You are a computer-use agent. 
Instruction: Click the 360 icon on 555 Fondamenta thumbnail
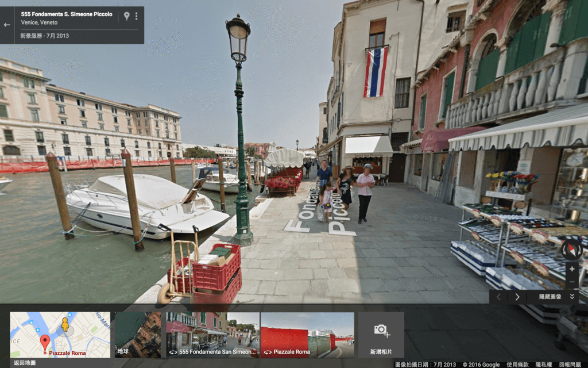[173, 352]
